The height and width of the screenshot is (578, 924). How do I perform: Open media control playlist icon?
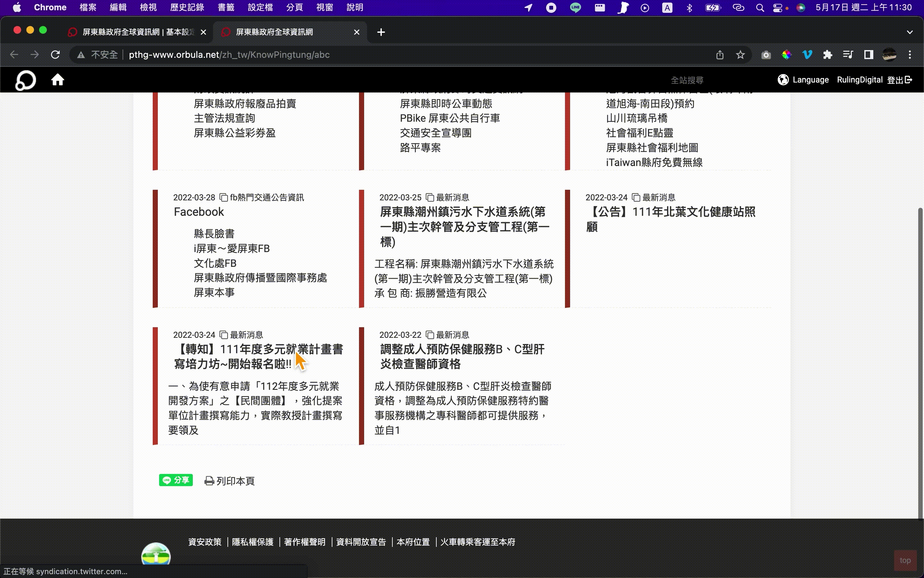point(848,55)
